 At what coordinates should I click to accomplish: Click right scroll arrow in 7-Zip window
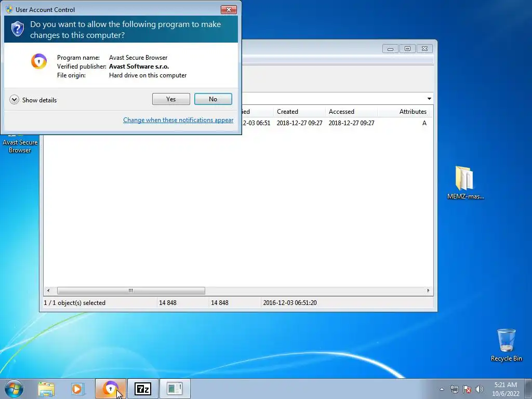pos(428,290)
